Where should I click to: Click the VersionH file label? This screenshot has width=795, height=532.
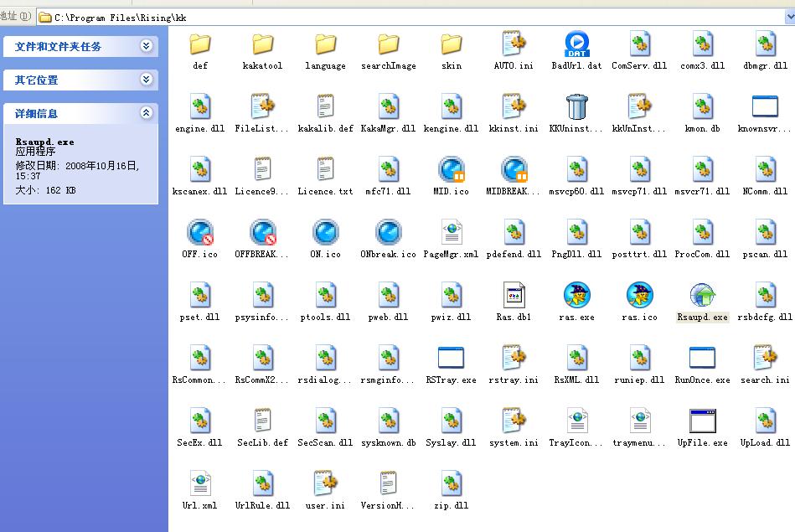(x=389, y=506)
